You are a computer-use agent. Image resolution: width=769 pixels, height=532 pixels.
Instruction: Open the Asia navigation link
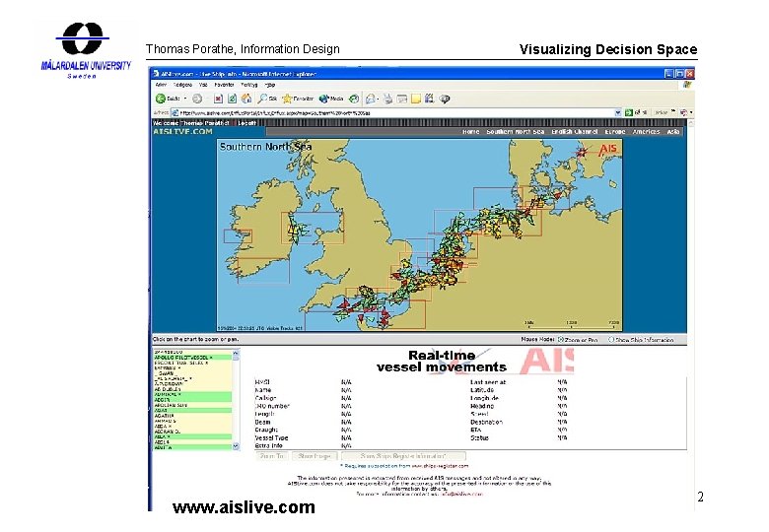672,132
